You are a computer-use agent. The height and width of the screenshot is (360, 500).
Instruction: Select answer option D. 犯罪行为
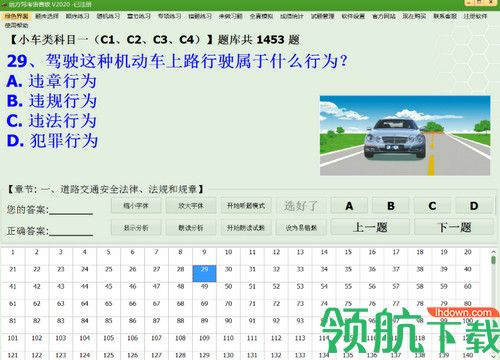point(52,140)
